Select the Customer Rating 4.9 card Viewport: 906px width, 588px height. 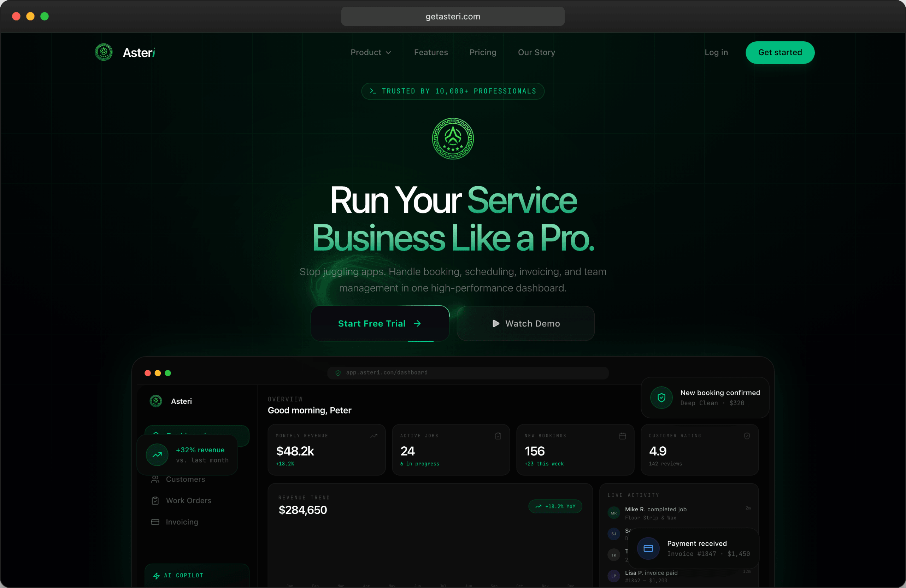pyautogui.click(x=700, y=449)
